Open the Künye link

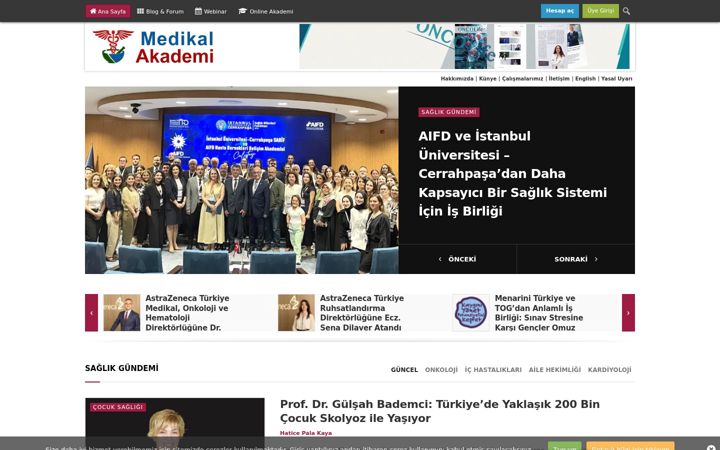click(x=488, y=79)
